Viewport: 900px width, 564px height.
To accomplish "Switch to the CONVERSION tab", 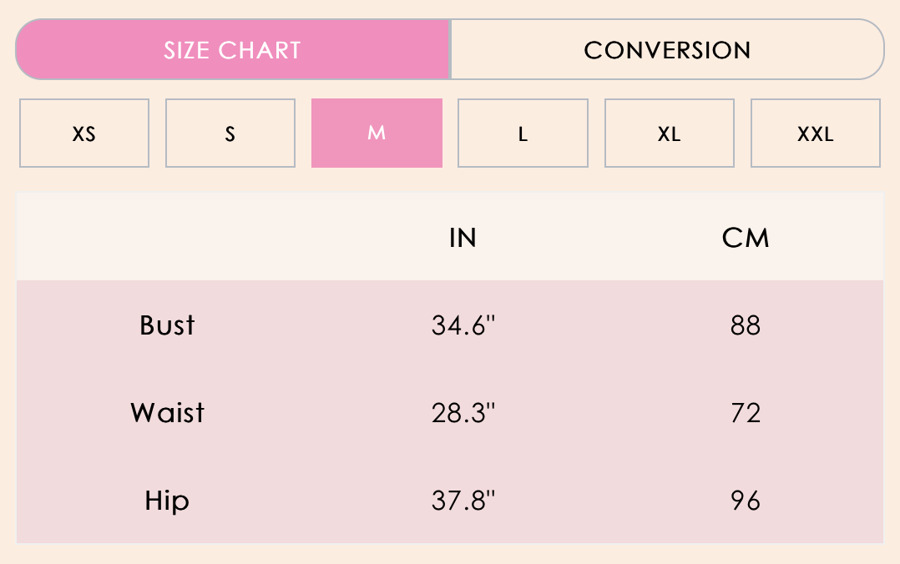I will point(667,50).
